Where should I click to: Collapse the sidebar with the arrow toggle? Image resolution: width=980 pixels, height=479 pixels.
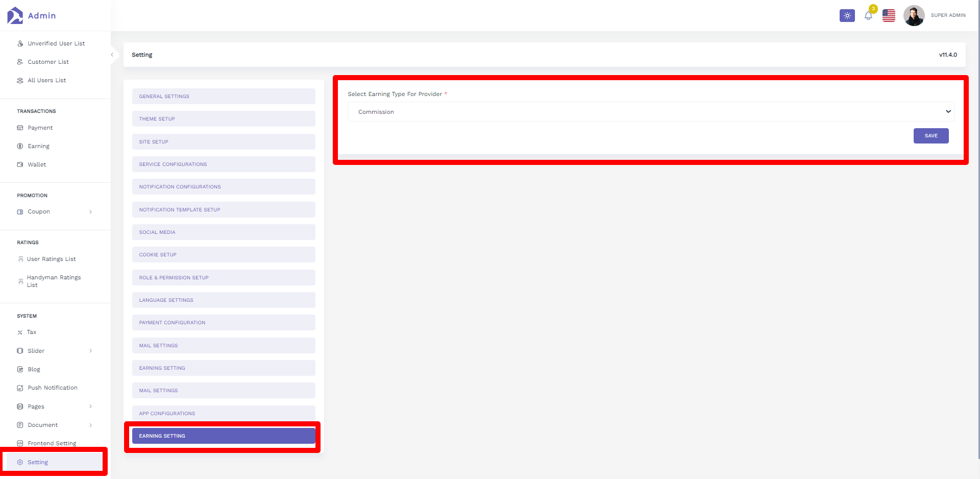[112, 55]
